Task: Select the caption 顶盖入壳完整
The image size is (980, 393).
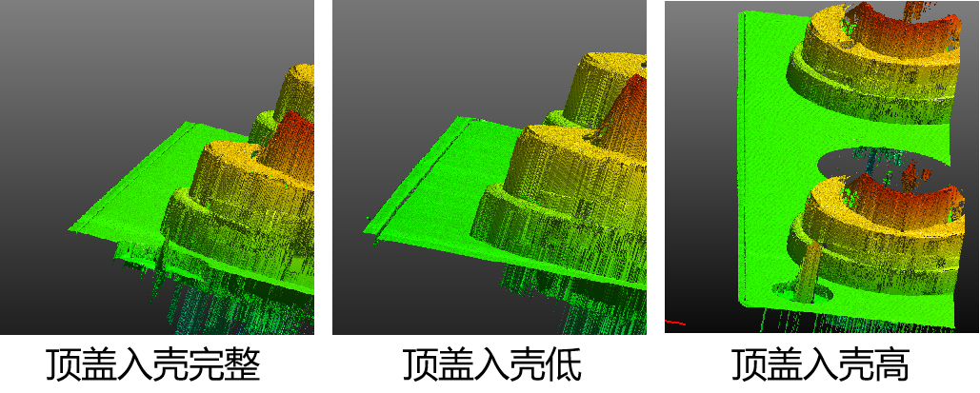Action: tap(152, 364)
